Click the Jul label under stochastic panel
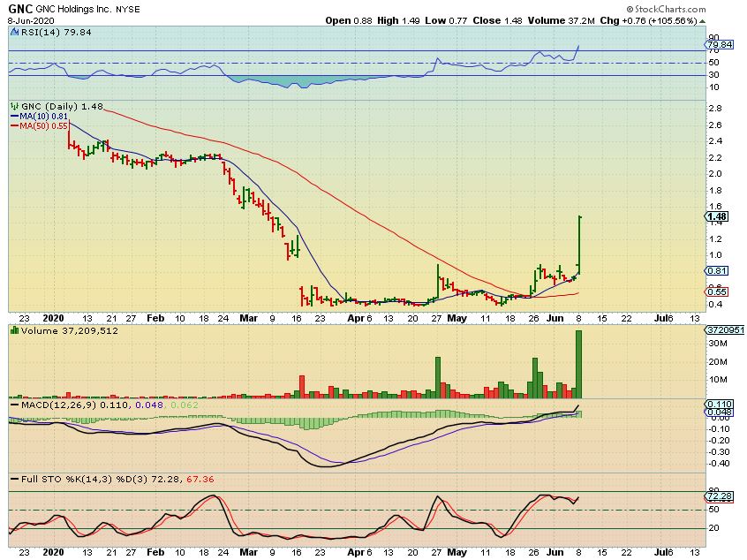This screenshot has width=747, height=560. (x=660, y=552)
